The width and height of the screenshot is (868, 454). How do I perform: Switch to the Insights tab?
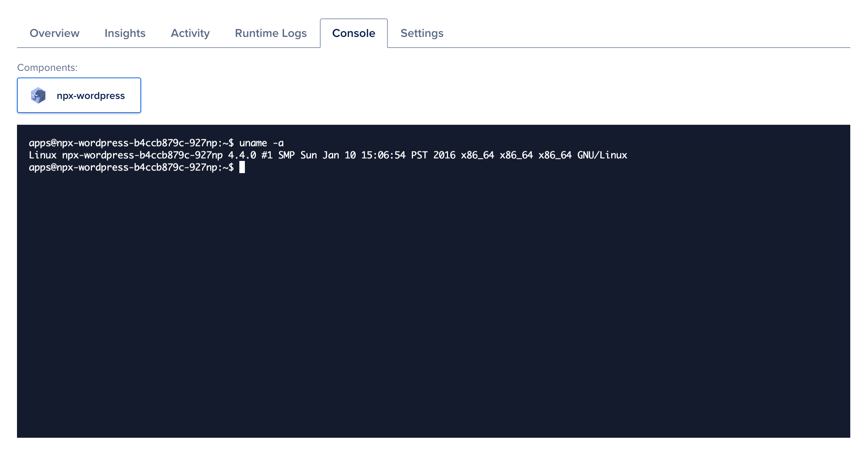(125, 33)
